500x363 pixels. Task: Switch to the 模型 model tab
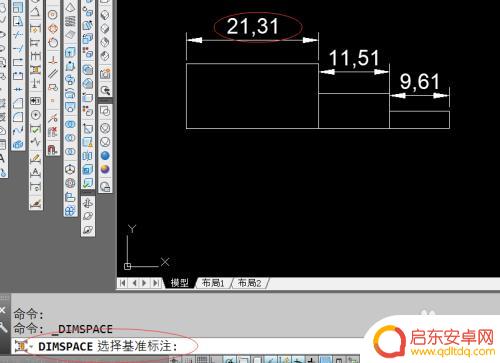180,283
